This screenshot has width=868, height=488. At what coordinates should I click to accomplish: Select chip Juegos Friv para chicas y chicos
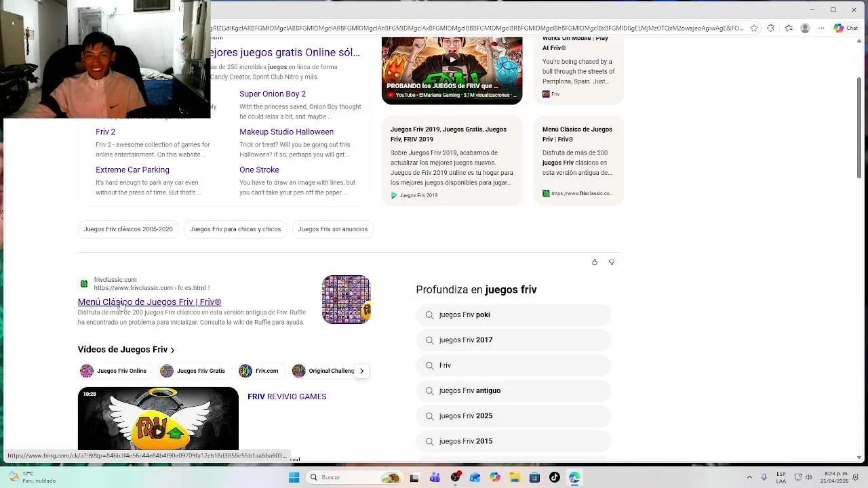pos(235,229)
